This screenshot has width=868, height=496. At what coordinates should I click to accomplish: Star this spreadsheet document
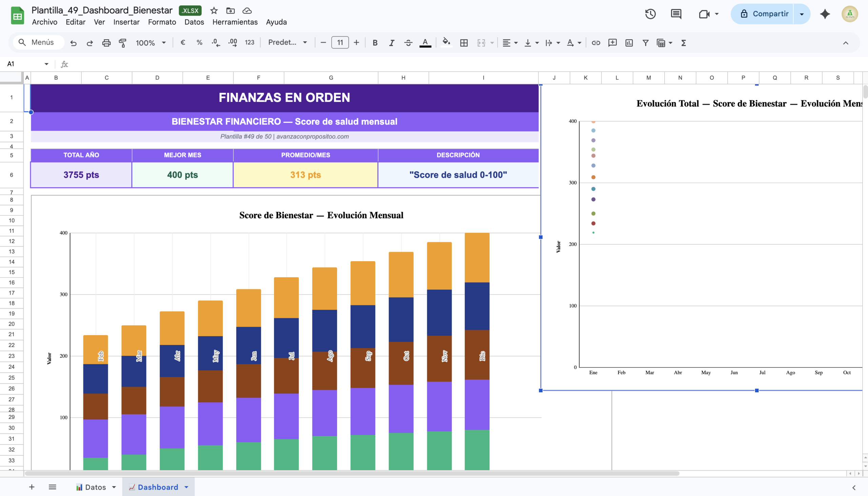(214, 11)
